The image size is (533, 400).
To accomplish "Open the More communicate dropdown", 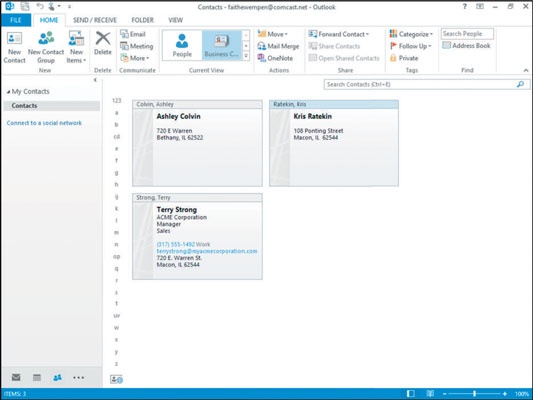I will [x=135, y=58].
